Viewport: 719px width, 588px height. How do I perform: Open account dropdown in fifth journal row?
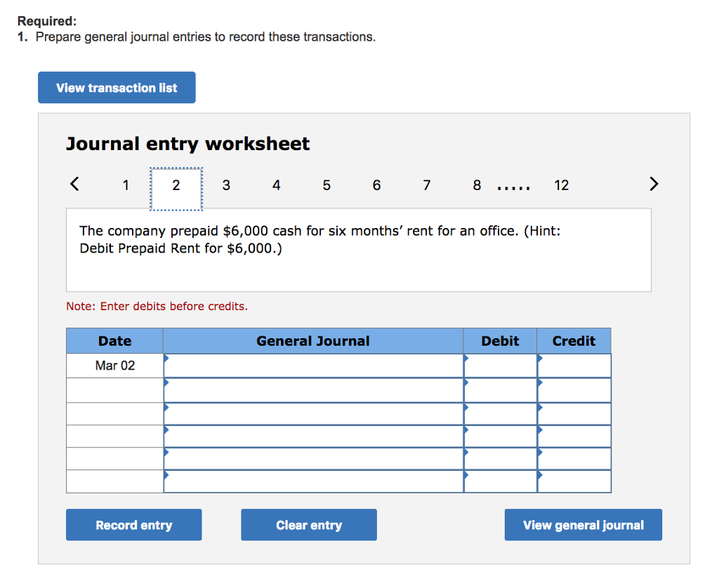(x=313, y=459)
